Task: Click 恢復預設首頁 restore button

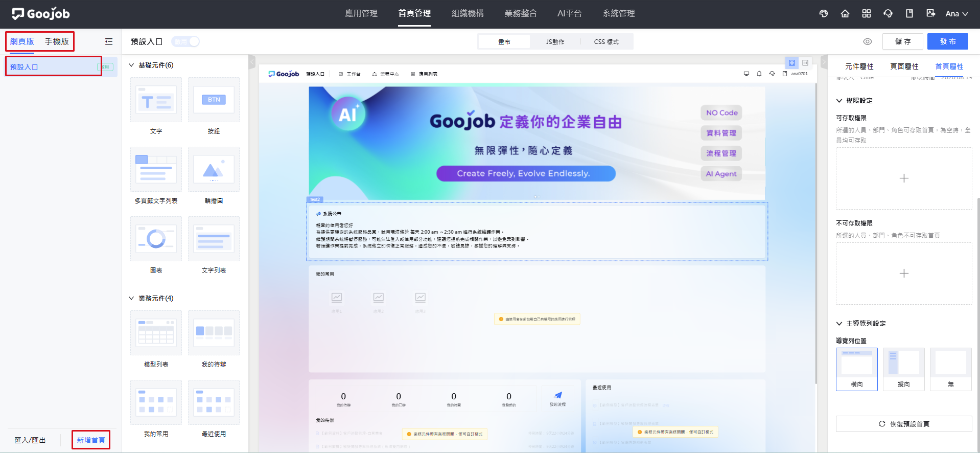Action: [x=904, y=424]
